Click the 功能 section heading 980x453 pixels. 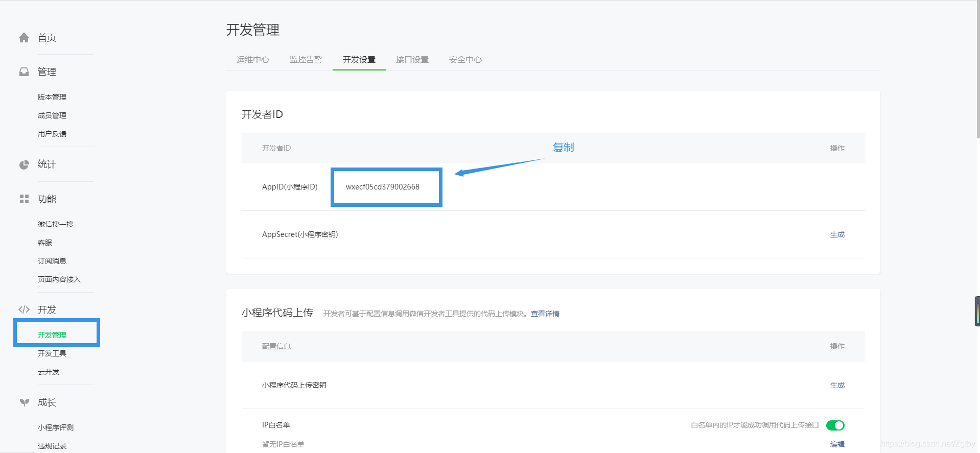[47, 199]
